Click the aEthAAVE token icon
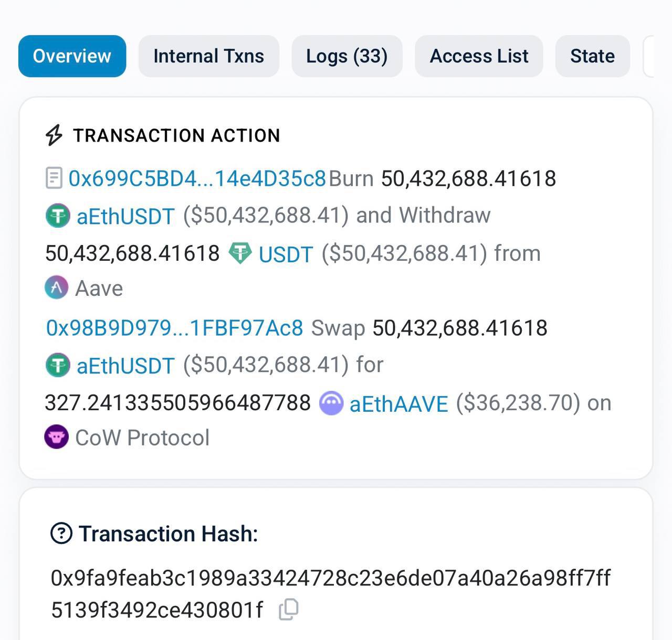The width and height of the screenshot is (672, 640). pyautogui.click(x=331, y=403)
